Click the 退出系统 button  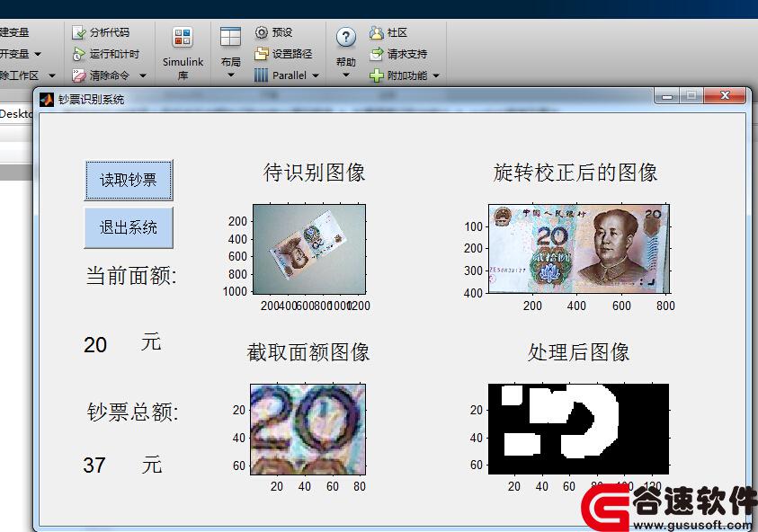click(x=128, y=227)
